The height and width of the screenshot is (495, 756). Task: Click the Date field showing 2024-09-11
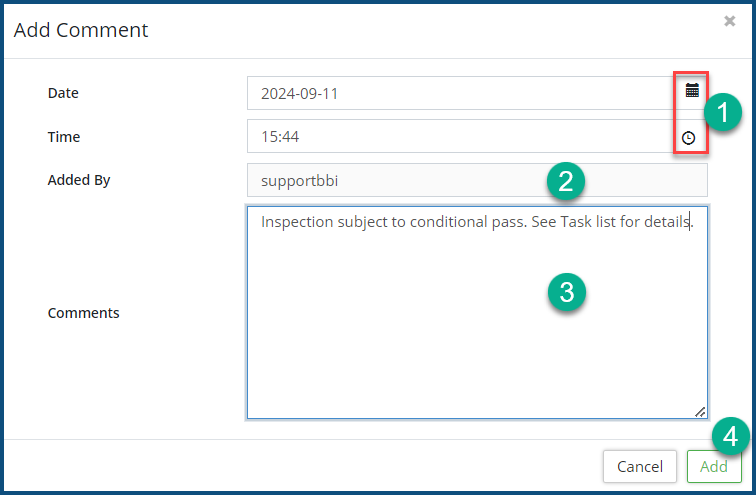460,93
